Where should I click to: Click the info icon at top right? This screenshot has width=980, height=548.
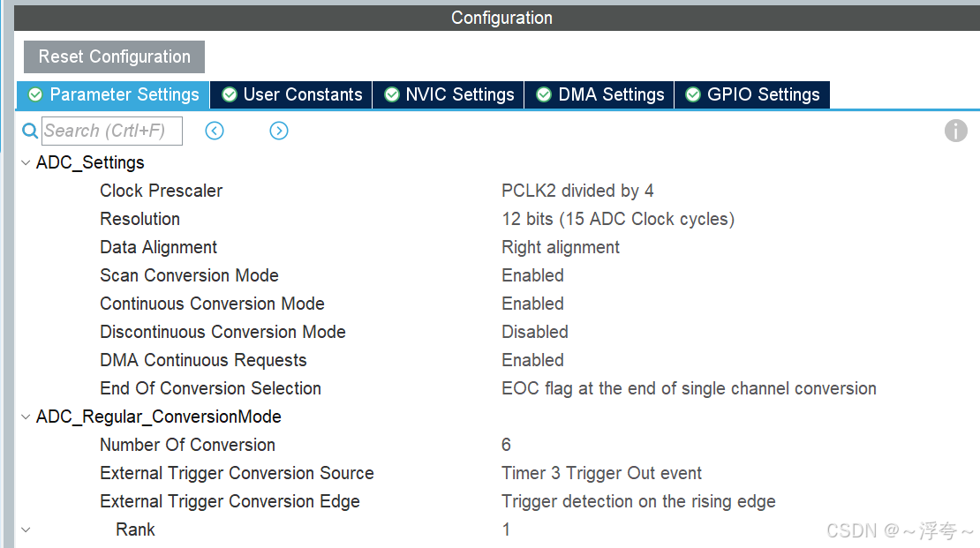(x=955, y=131)
